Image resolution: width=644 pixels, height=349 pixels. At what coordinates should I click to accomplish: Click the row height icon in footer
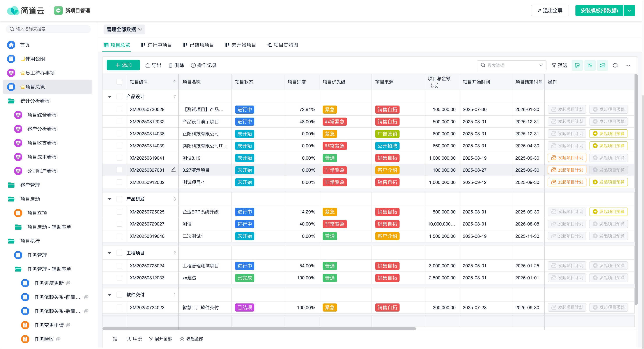115,339
